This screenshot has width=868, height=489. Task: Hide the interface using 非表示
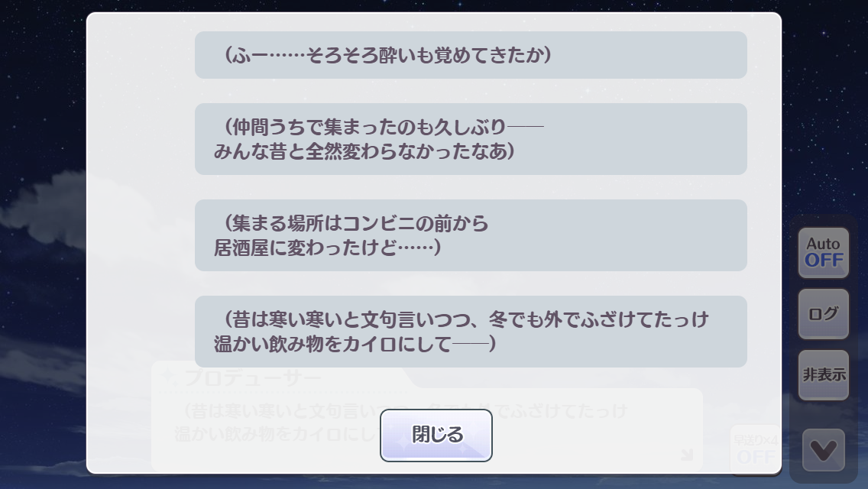(x=824, y=375)
